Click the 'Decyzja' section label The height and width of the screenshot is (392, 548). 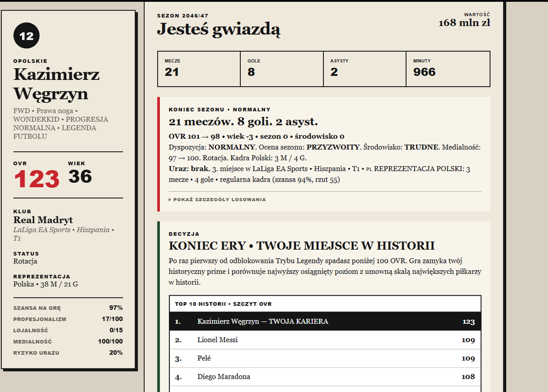(184, 234)
